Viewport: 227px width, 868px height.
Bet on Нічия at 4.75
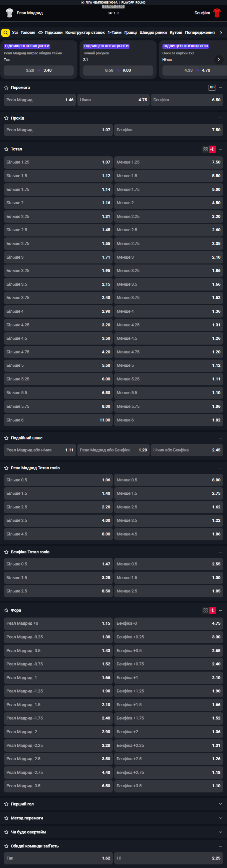(113, 100)
